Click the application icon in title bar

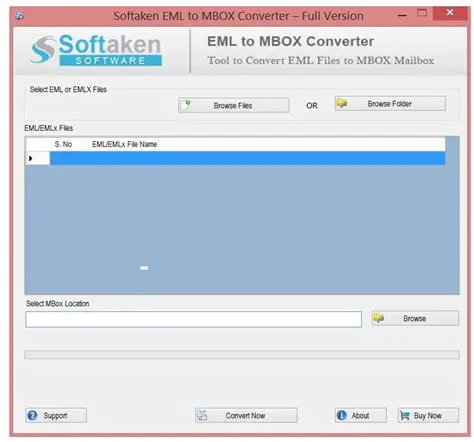pos(20,16)
